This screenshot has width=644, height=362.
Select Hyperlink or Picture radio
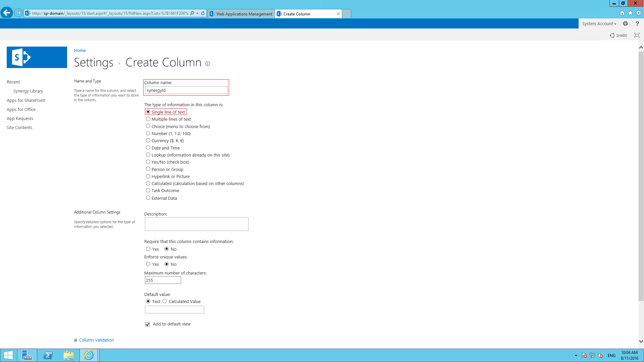point(148,176)
